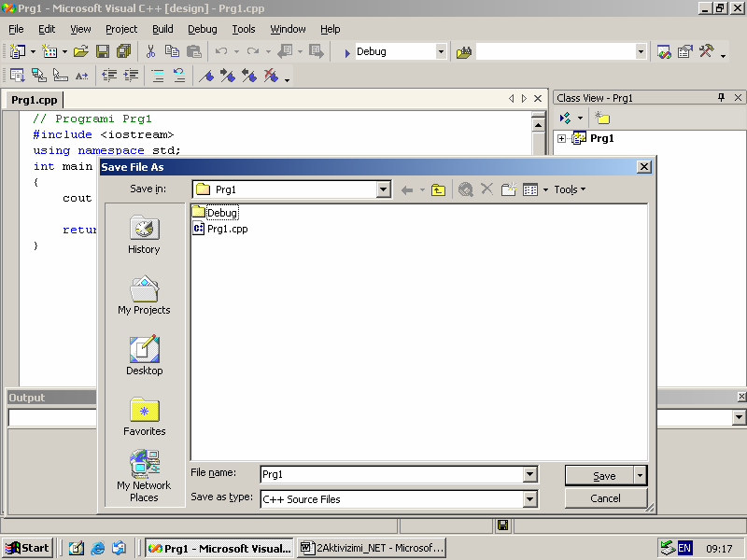Open the Toolbox with the hammer icon
Screen dimensions: 747x560
coord(707,51)
